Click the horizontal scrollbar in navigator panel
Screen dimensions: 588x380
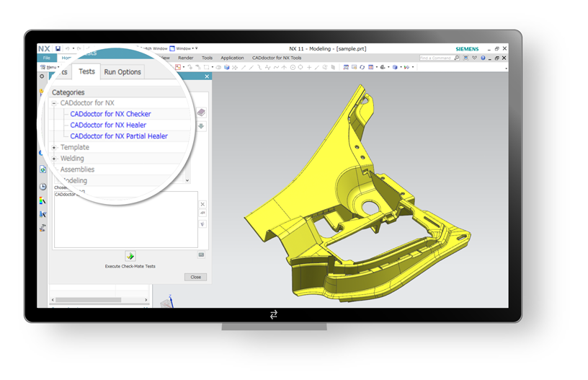tap(89, 300)
